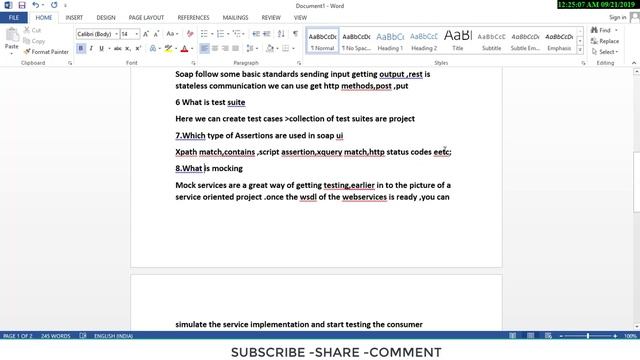
Task: Toggle Italic formatting
Action: pos(91,49)
